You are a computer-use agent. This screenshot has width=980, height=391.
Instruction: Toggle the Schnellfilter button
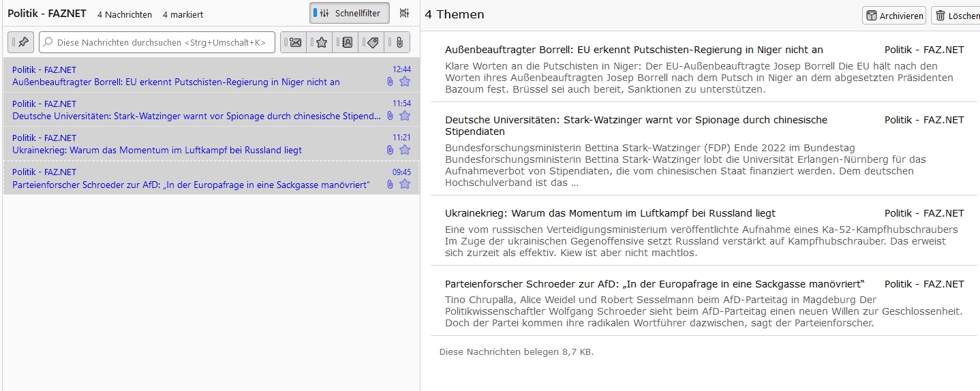pos(350,13)
